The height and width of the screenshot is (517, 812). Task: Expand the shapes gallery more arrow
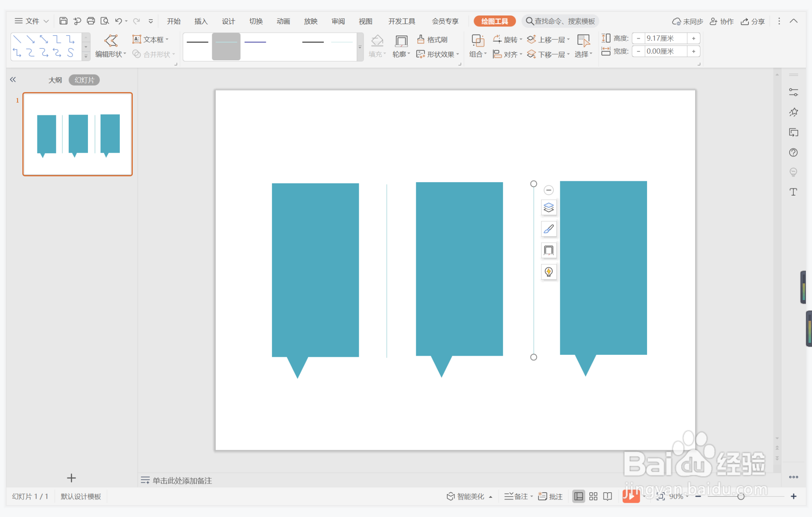coord(86,56)
